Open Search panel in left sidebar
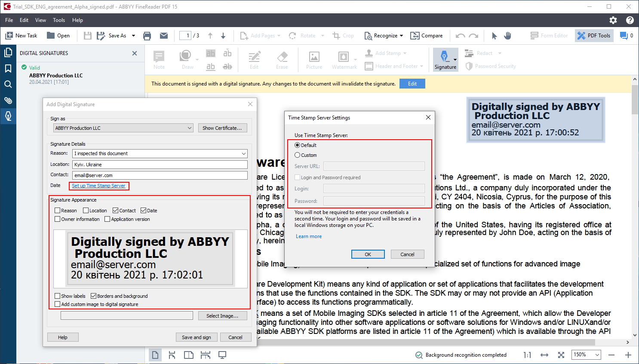The height and width of the screenshot is (364, 639). pos(8,84)
